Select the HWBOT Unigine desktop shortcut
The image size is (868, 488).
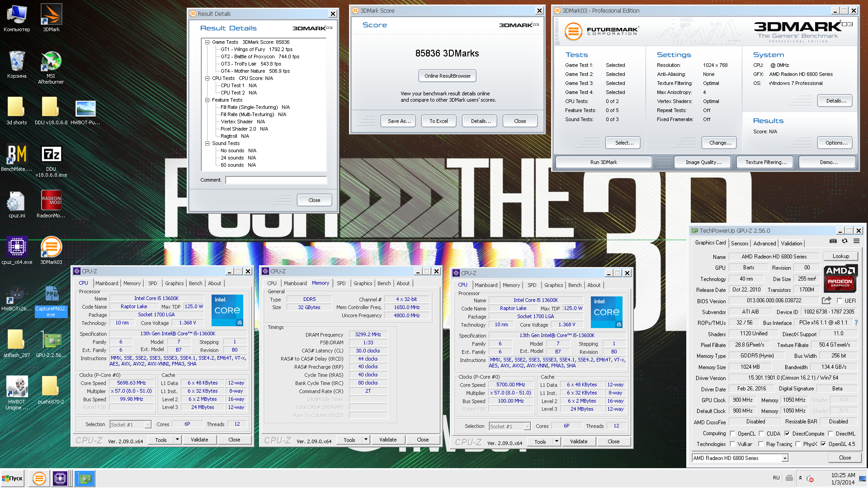(17, 393)
